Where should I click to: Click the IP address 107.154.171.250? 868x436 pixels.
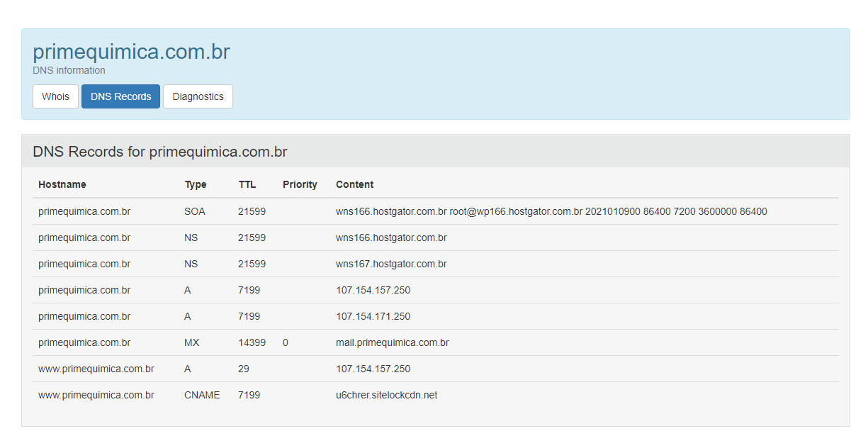[x=373, y=316]
